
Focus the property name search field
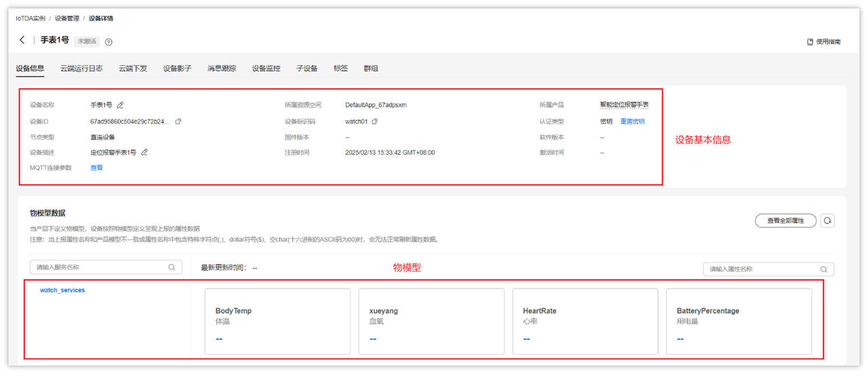pos(768,269)
